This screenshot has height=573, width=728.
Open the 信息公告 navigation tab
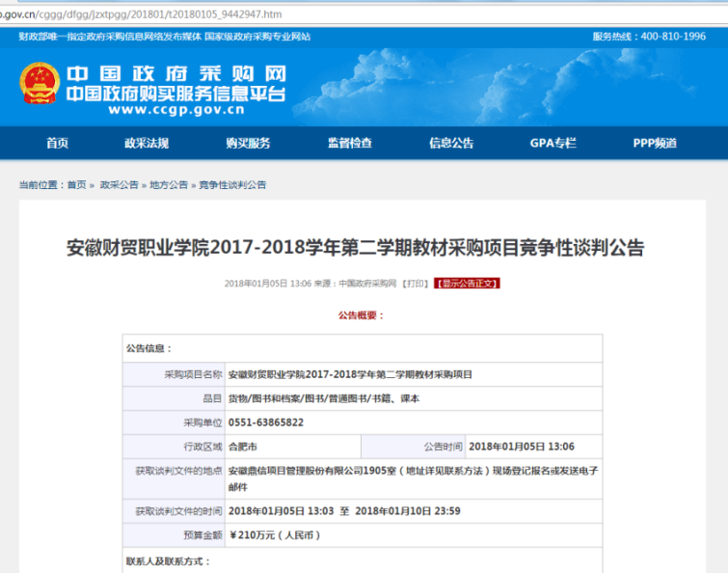pos(451,143)
